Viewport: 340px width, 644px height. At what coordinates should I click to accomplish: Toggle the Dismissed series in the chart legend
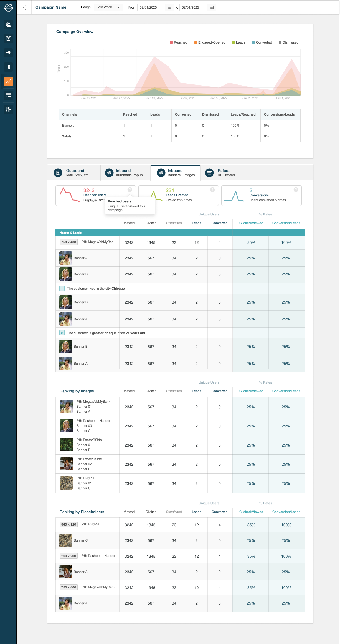pyautogui.click(x=288, y=42)
